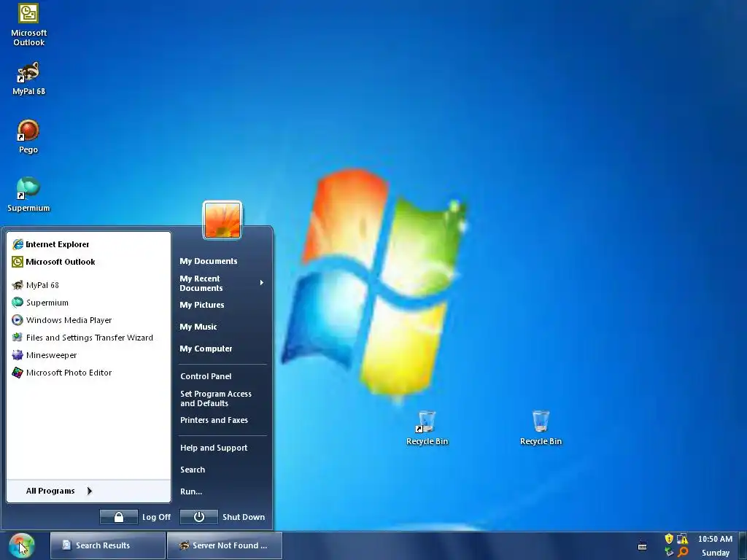This screenshot has height=560, width=747.
Task: Click the Shut Down power button
Action: 198,517
